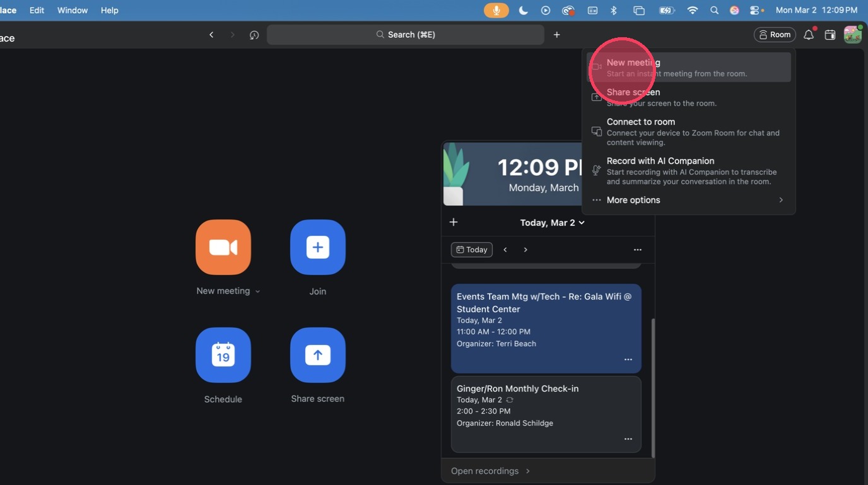
Task: Click the "Organizer: Terri Beach" text
Action: coord(496,344)
